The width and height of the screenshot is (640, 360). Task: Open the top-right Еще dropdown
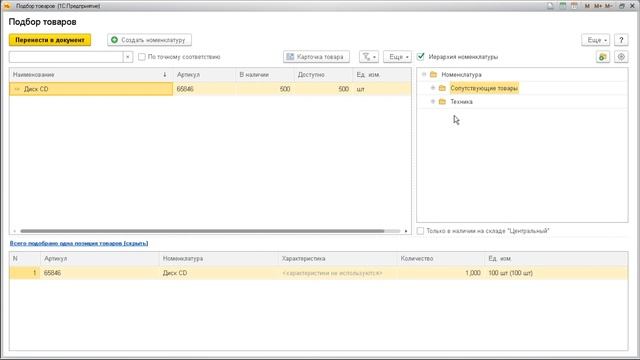(x=596, y=40)
